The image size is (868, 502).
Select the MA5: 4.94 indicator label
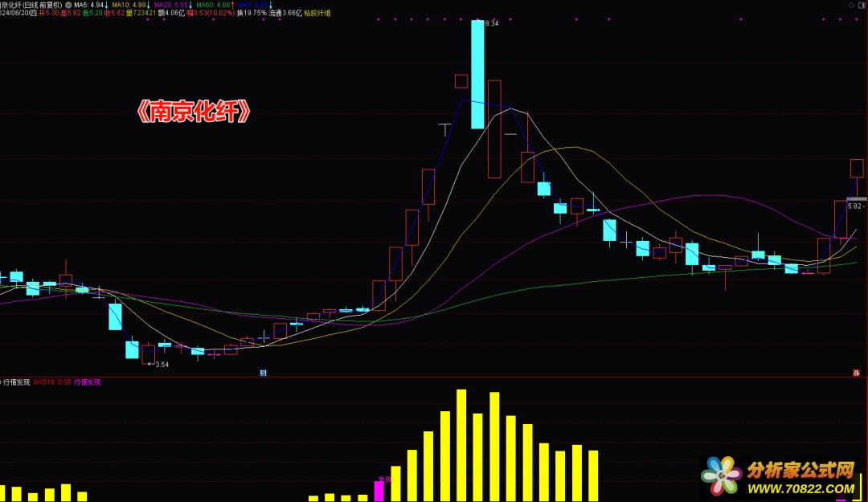tap(88, 5)
